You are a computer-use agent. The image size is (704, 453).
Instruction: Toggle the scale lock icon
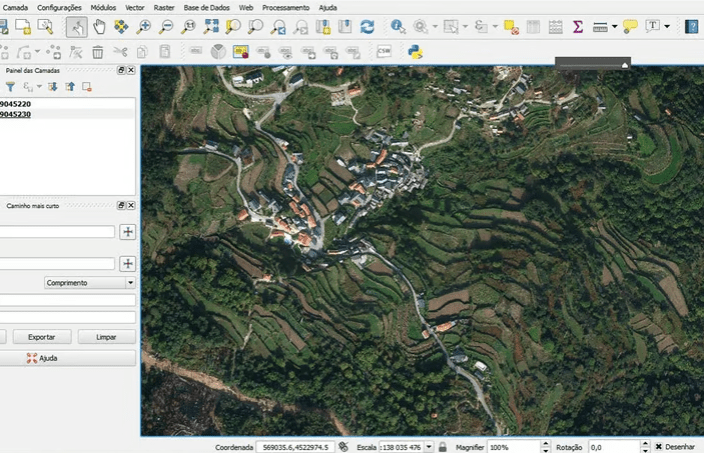tap(443, 447)
